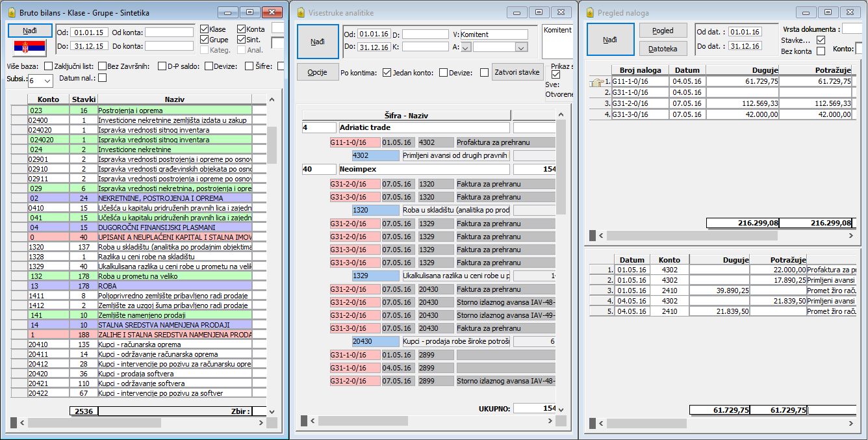868x440 pixels.
Task: Click the Pregled naloga window title icon
Action: click(590, 12)
